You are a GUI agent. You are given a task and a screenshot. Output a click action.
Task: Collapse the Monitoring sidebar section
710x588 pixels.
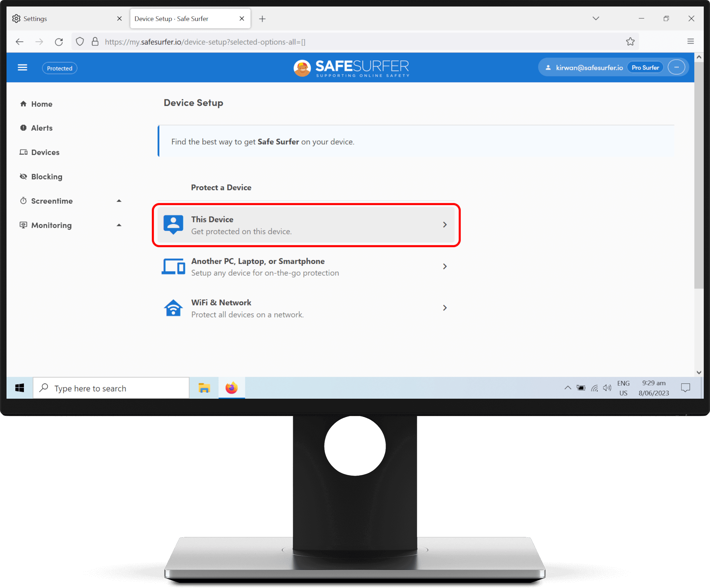[119, 225]
